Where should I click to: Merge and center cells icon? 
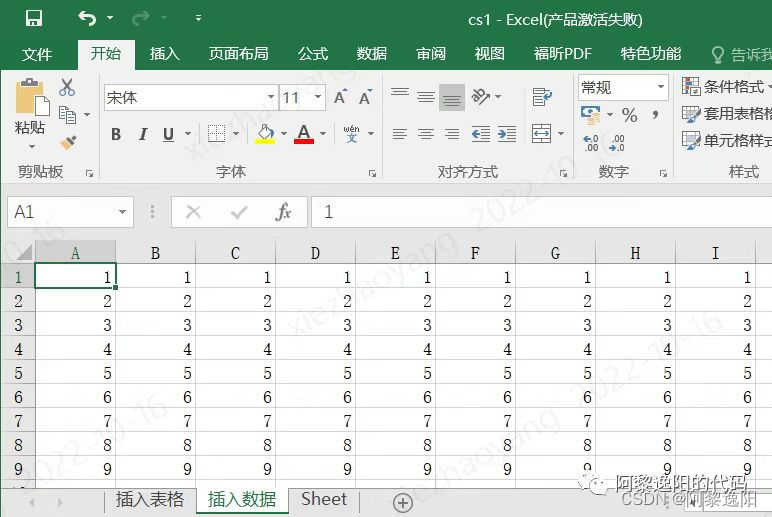point(542,133)
